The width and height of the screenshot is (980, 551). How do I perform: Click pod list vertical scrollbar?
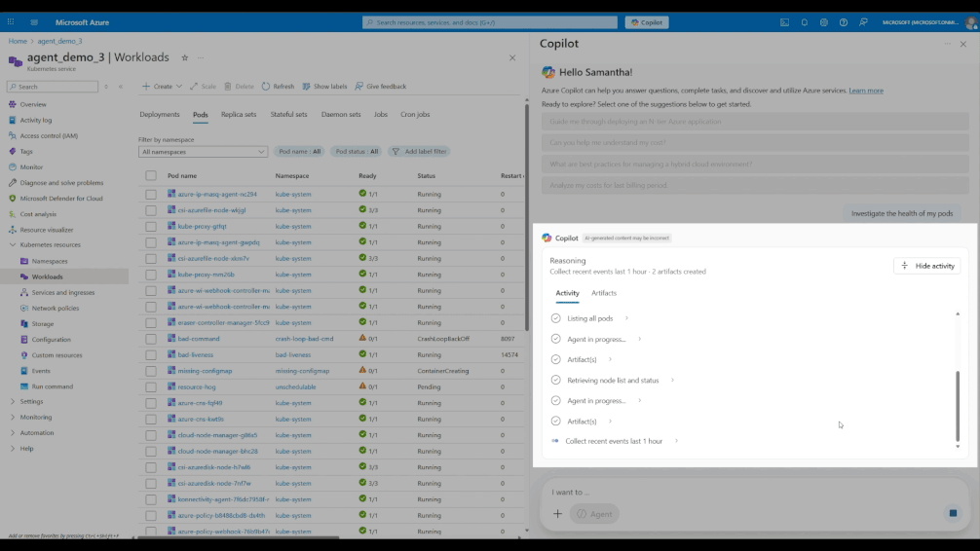[527, 217]
